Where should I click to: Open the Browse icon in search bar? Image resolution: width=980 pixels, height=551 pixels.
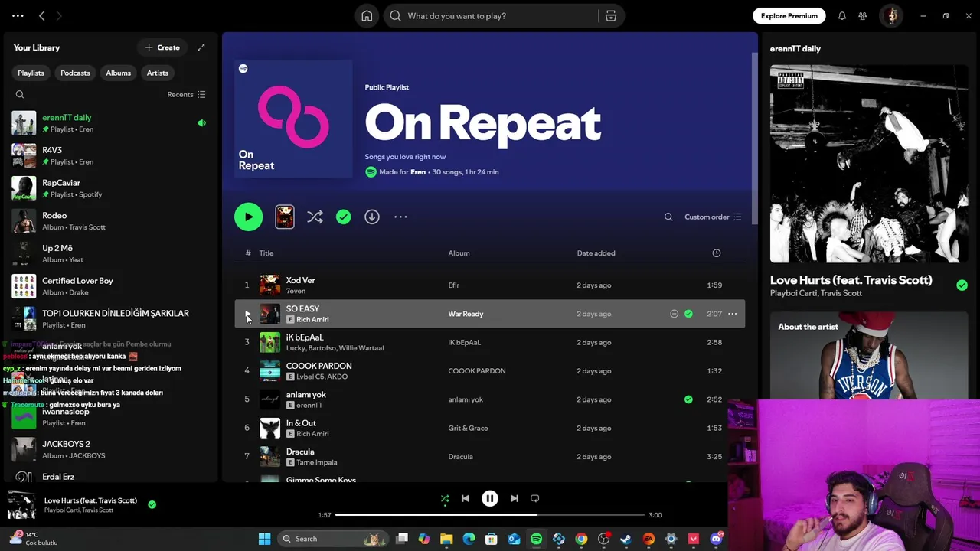click(611, 16)
